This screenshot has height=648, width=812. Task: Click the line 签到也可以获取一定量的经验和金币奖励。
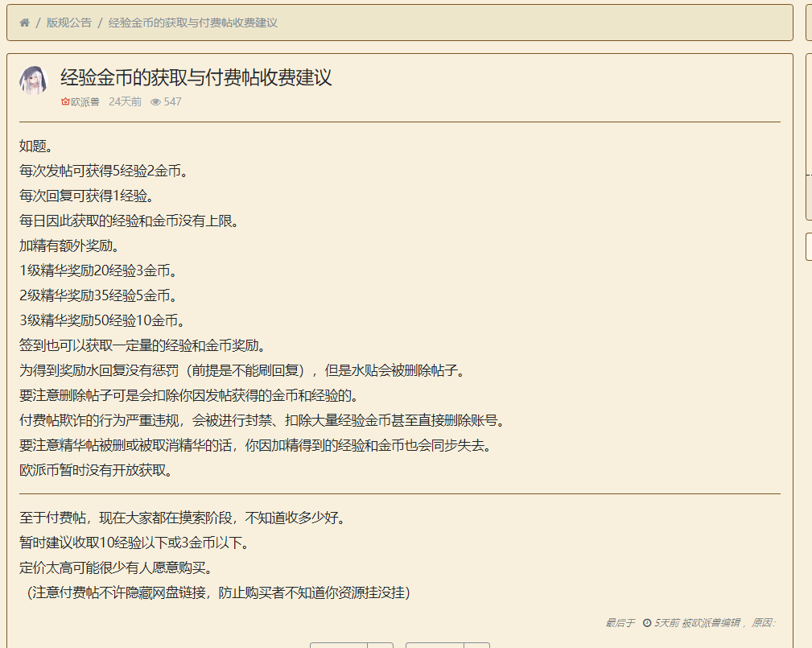coord(142,345)
